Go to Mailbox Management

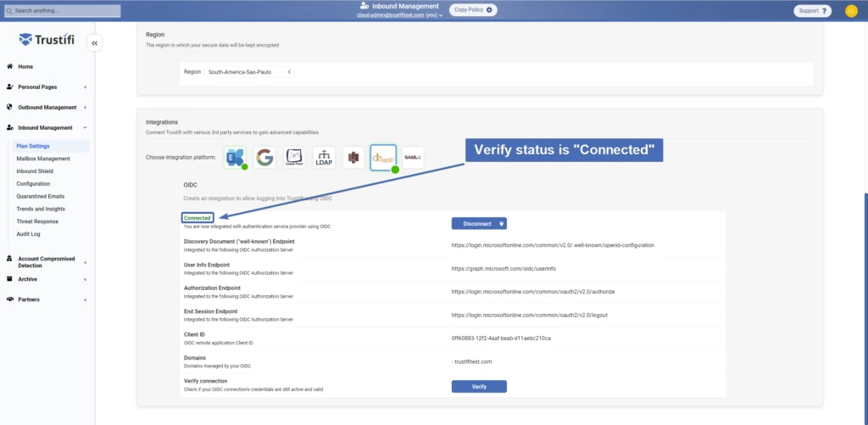coord(43,159)
